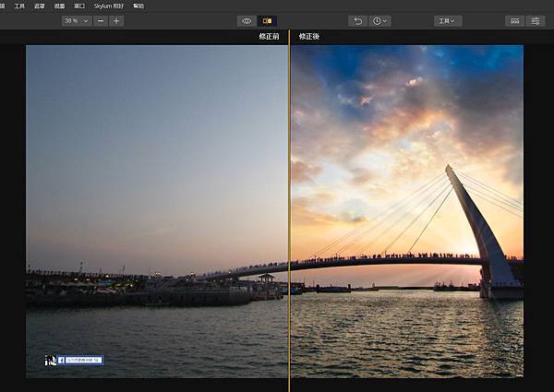Click the Facebook watermark badge on photo
This screenshot has width=554, height=392.
[80, 360]
